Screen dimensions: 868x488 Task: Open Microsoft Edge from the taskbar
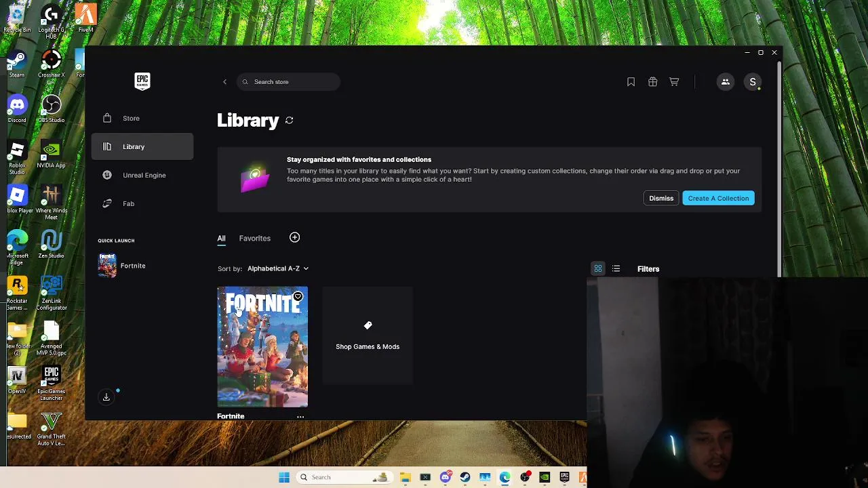505,477
